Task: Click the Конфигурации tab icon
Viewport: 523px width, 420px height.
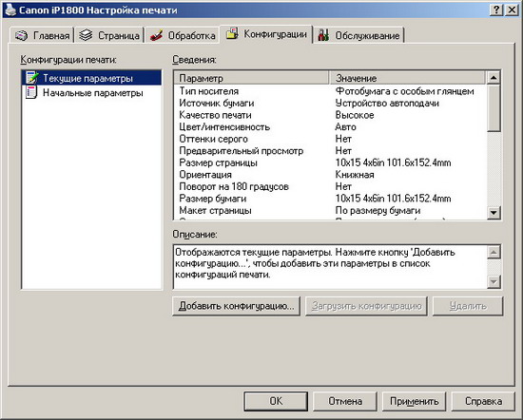Action: [x=232, y=33]
